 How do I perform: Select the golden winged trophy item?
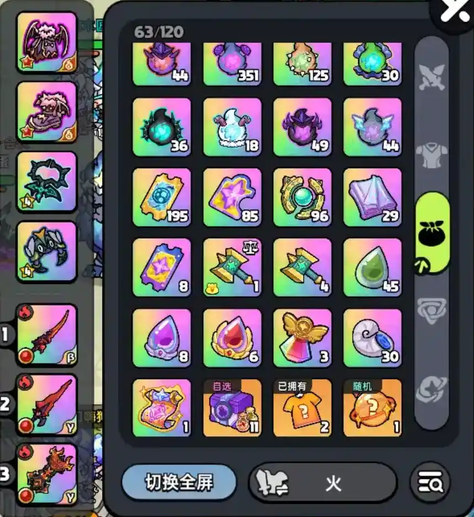302,338
